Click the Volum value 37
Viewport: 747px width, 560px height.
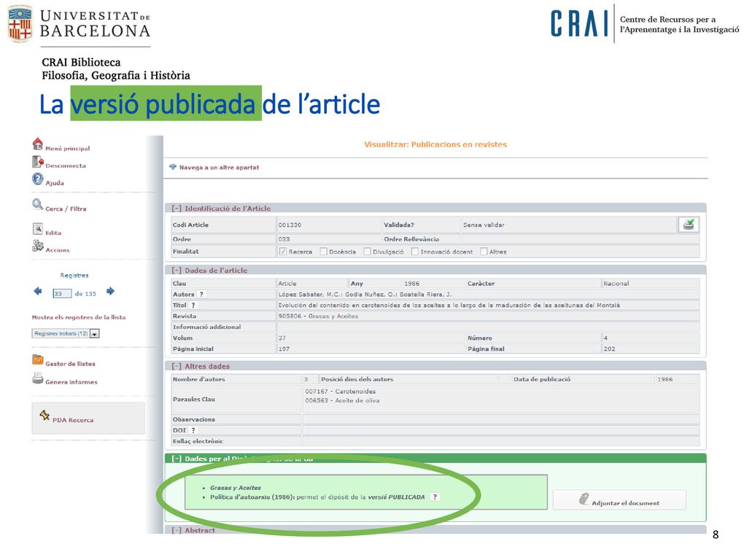point(282,338)
